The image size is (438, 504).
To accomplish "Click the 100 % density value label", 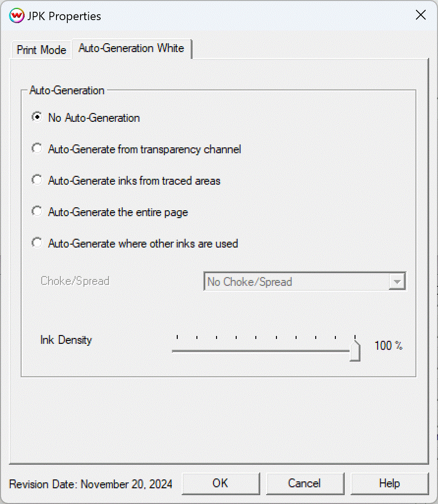I will [388, 346].
